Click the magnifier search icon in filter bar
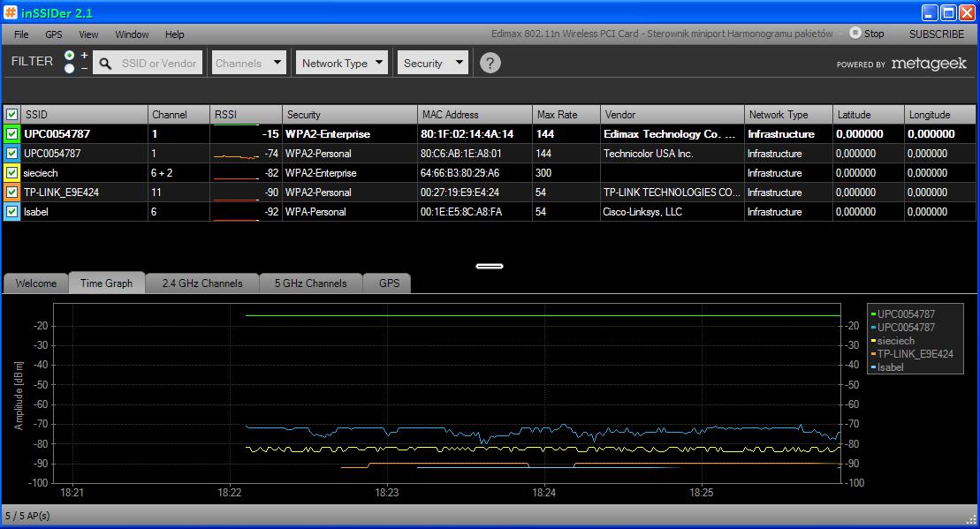Screen dimensions: 980x529 coord(106,63)
